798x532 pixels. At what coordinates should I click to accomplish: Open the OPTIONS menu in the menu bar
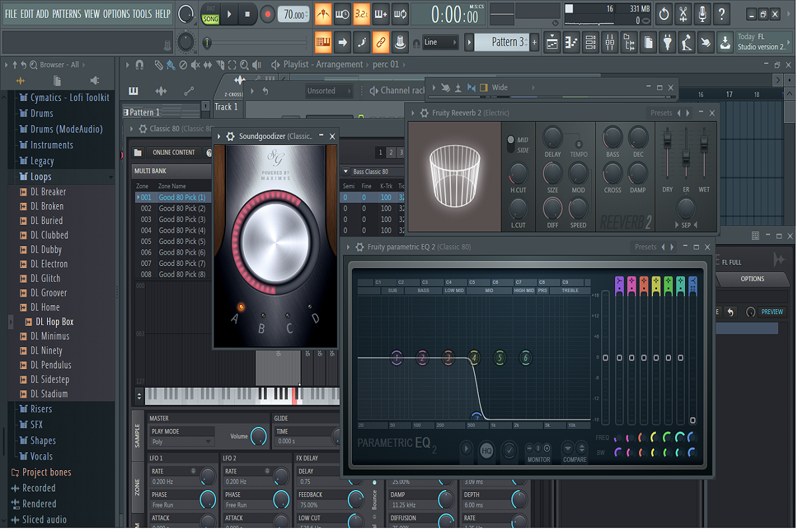116,14
